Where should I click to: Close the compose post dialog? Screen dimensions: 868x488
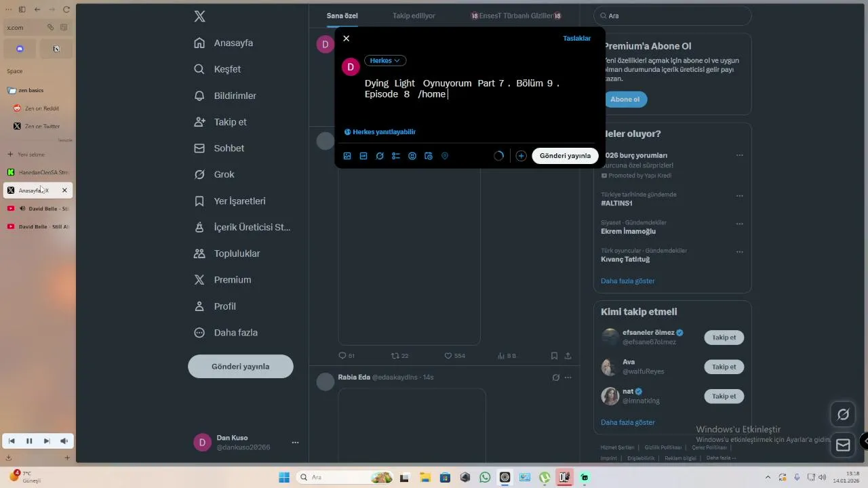346,39
